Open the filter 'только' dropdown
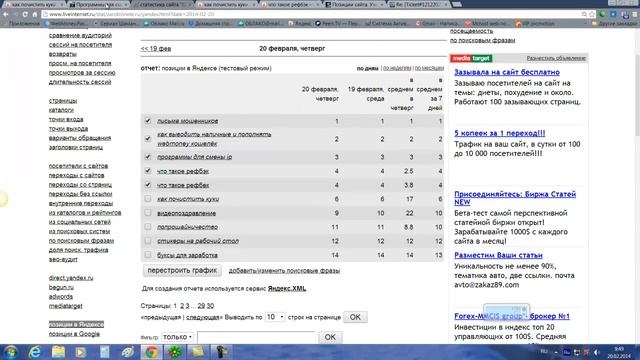Screen dimensions: 640x360 tap(178, 337)
